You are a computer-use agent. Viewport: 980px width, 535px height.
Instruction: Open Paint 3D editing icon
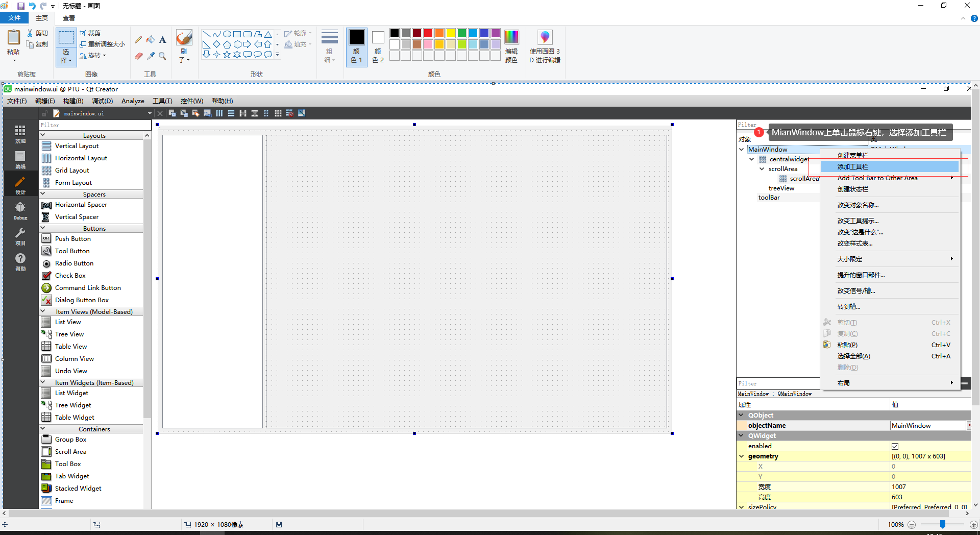click(545, 37)
